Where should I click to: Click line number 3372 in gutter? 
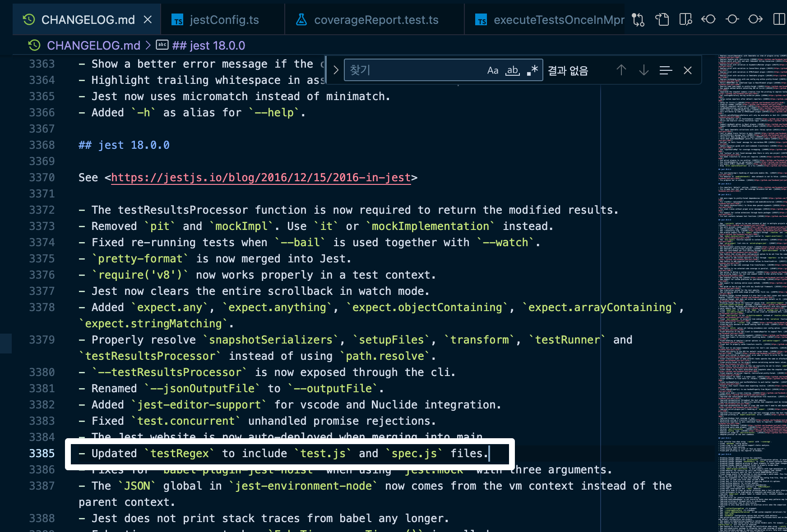42,210
